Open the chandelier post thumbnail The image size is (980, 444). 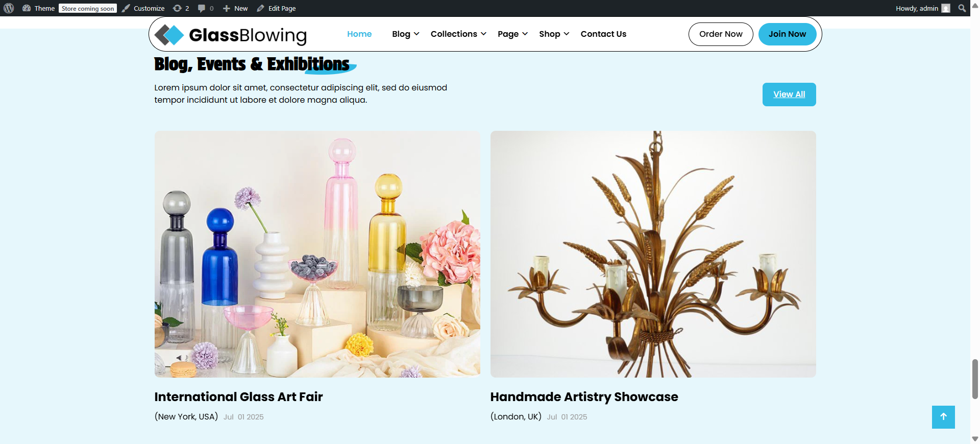pyautogui.click(x=653, y=254)
